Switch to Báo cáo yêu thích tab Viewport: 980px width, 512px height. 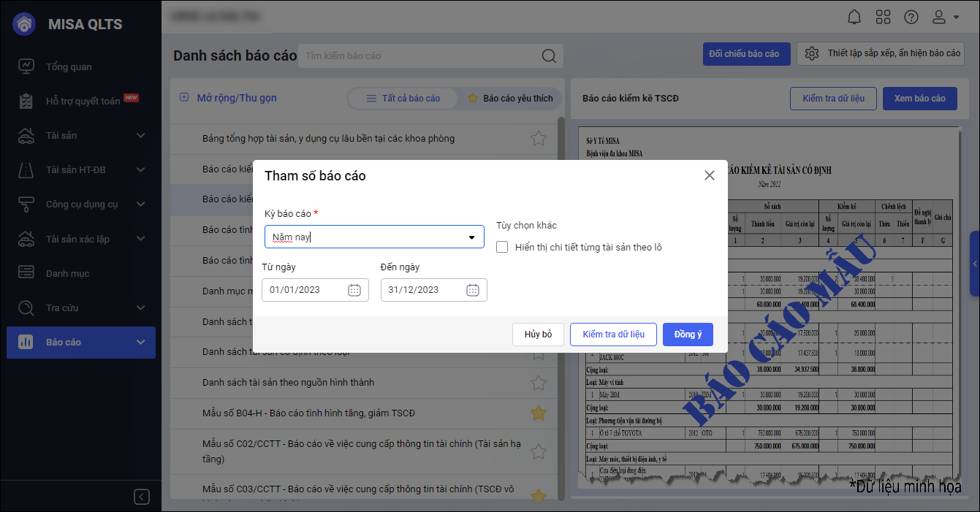510,98
